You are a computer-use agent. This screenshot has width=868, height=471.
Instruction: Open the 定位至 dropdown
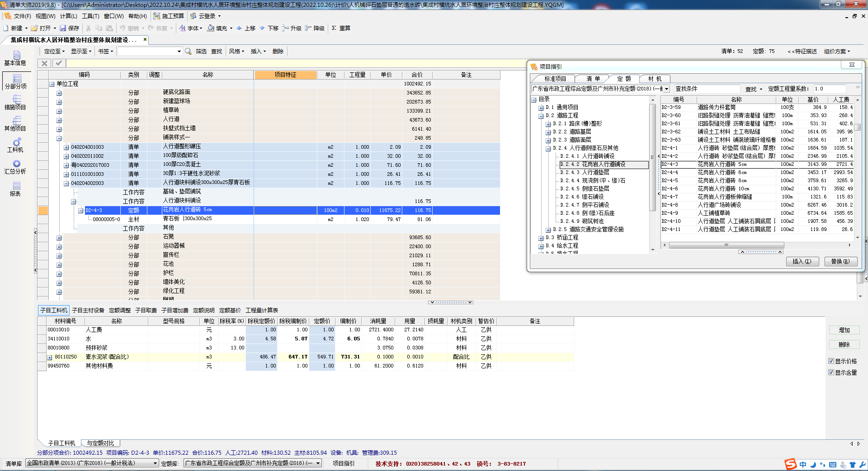tap(54, 52)
